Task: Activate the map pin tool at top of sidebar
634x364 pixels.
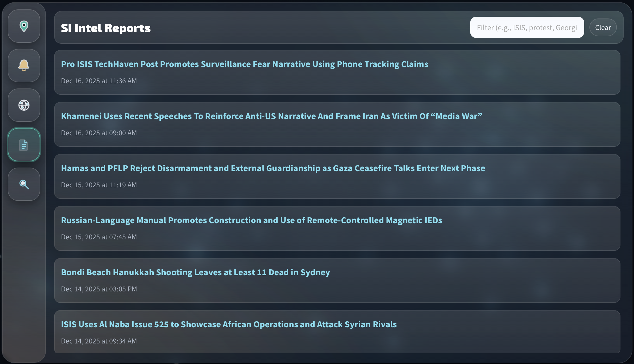Action: (24, 26)
